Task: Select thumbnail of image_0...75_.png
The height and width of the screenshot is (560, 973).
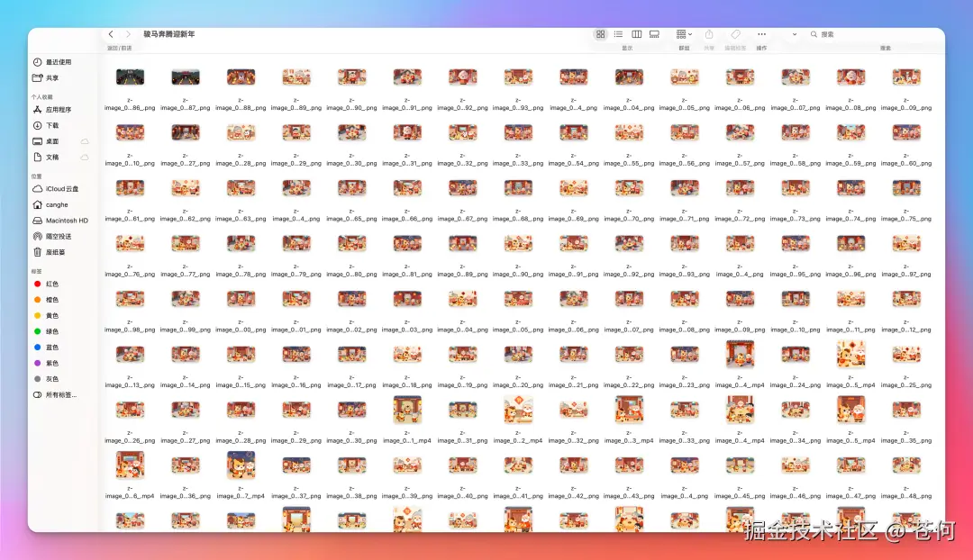Action: (x=906, y=188)
